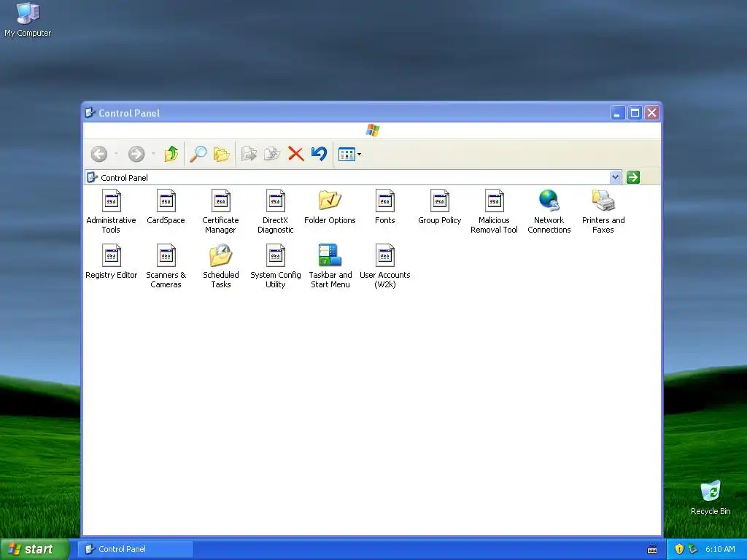
Task: Click the on-screen keyboard taskbar icon
Action: tap(652, 550)
